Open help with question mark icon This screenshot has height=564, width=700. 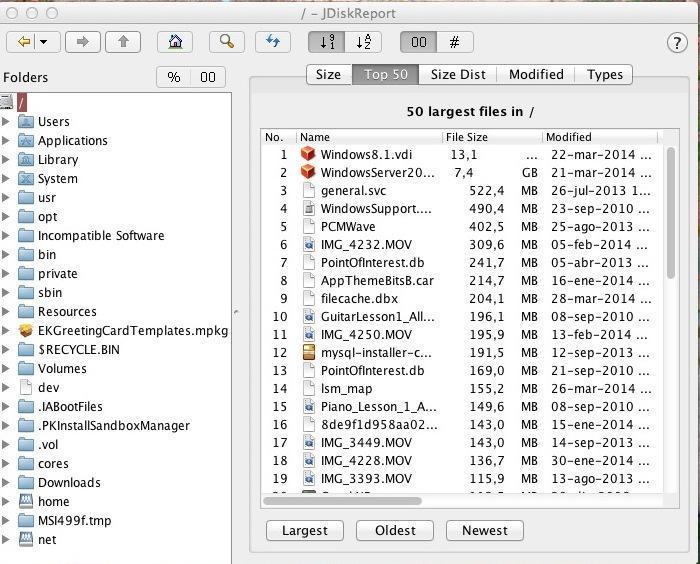pyautogui.click(x=677, y=42)
